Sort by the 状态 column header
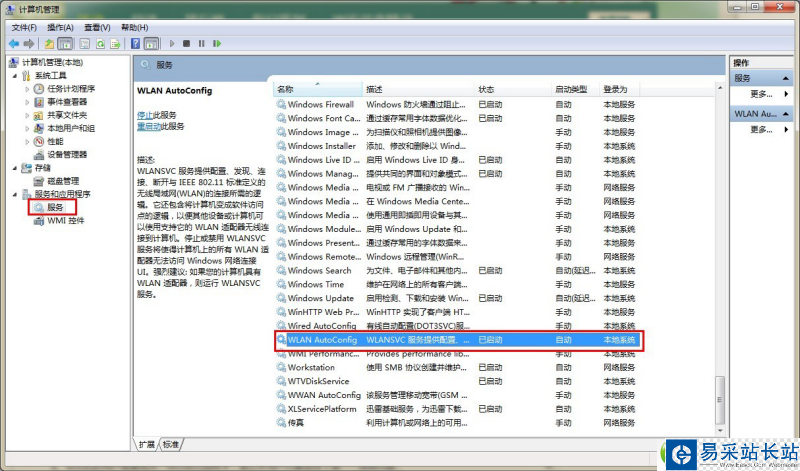Viewport: 800px width, 471px height. 513,89
